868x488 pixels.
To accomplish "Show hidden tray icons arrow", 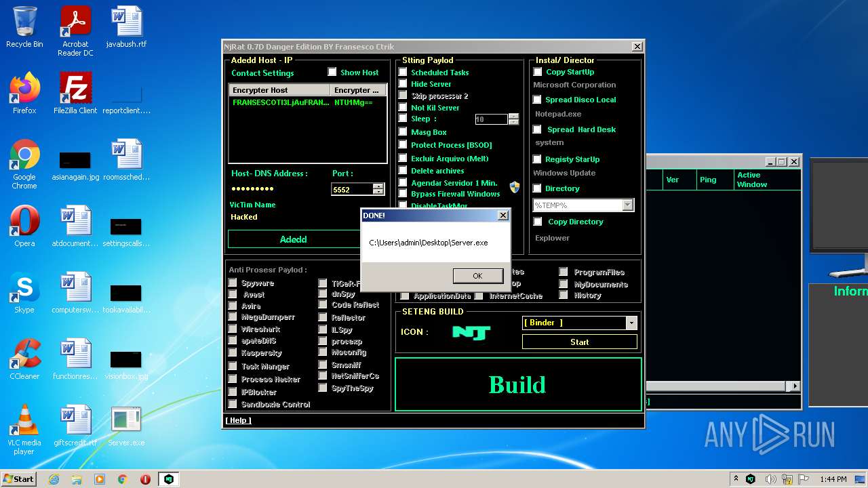I will 736,479.
